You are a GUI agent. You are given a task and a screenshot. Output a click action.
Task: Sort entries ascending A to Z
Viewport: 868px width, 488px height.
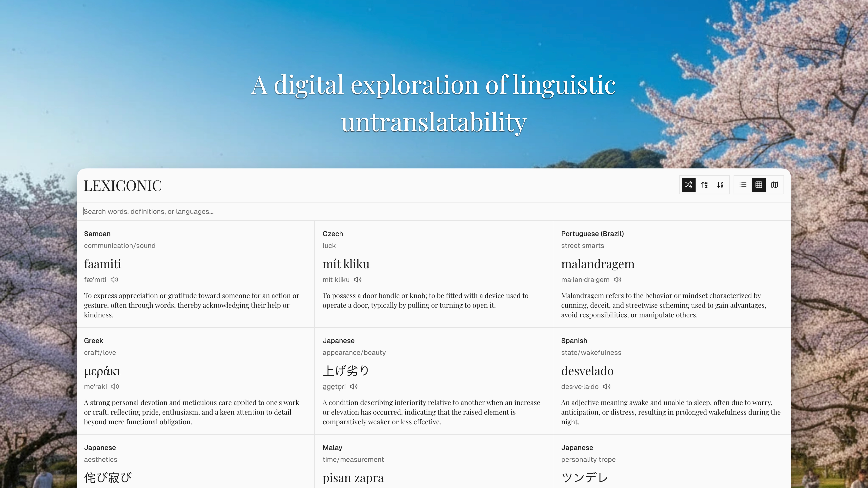[x=704, y=185]
